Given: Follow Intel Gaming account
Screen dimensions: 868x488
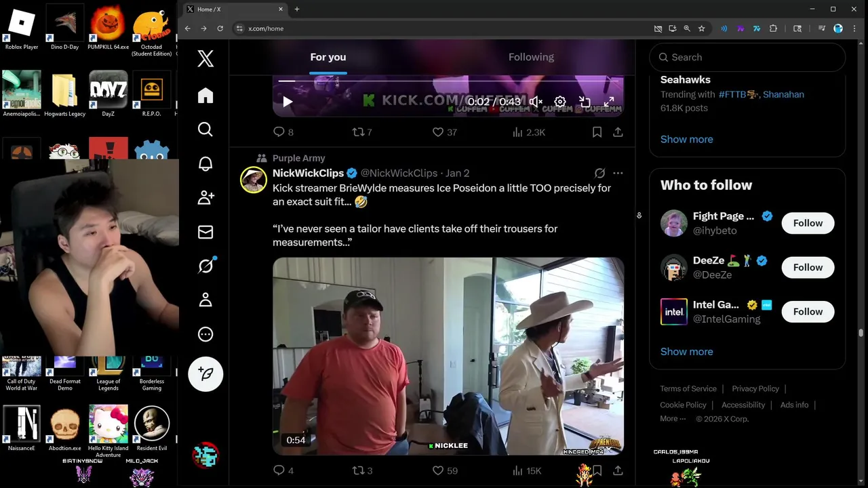Looking at the screenshot, I should (x=808, y=312).
